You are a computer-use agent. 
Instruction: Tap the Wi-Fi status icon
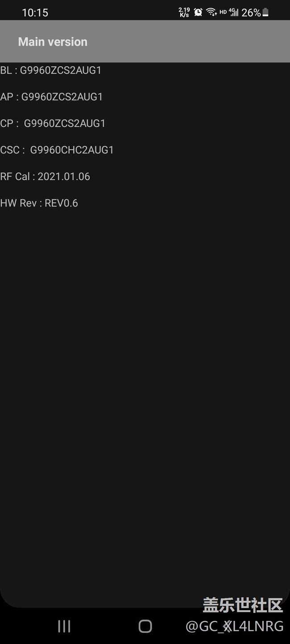[x=211, y=12]
